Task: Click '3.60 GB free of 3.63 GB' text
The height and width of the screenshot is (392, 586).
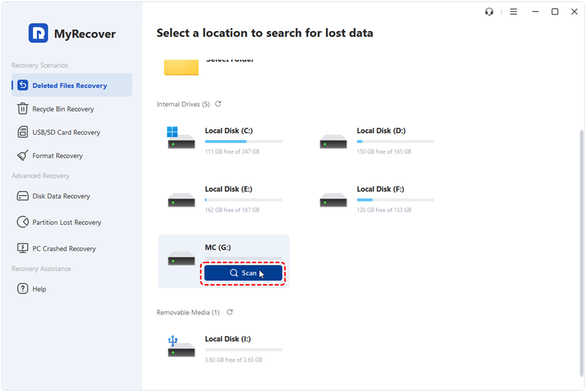Action: [233, 360]
